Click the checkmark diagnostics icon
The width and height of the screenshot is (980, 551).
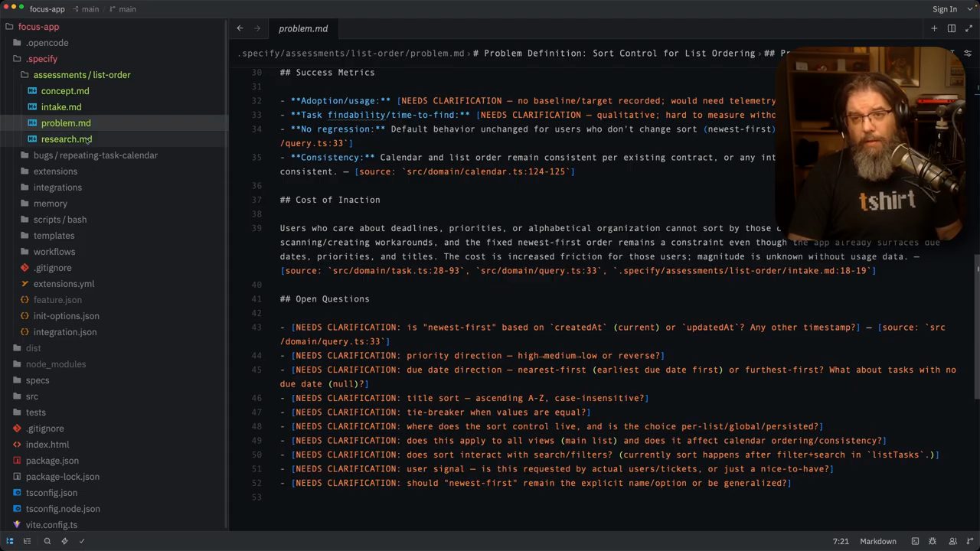coord(82,541)
